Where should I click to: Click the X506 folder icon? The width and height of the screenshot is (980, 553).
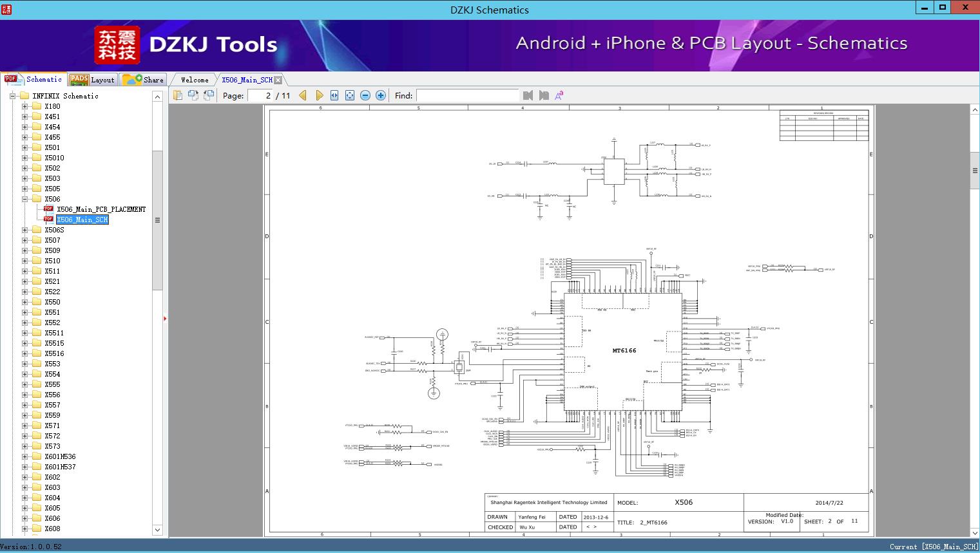(37, 199)
